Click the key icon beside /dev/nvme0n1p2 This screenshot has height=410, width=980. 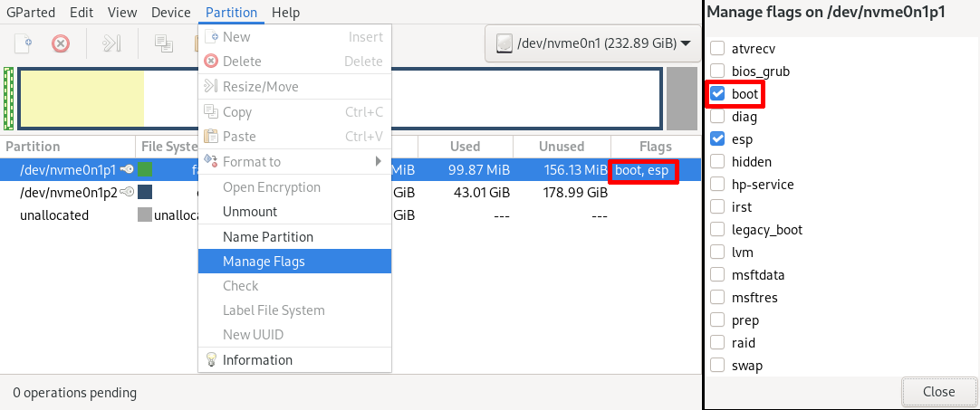coord(127,192)
